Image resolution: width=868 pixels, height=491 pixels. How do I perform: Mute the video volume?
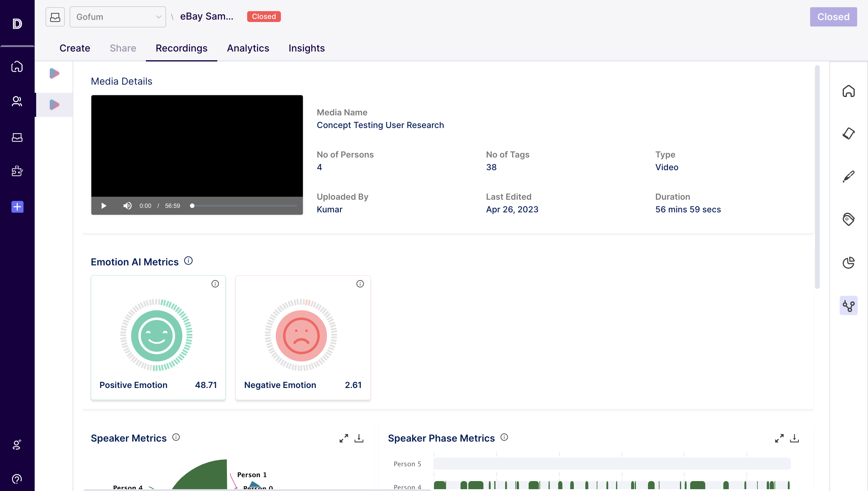click(x=127, y=206)
